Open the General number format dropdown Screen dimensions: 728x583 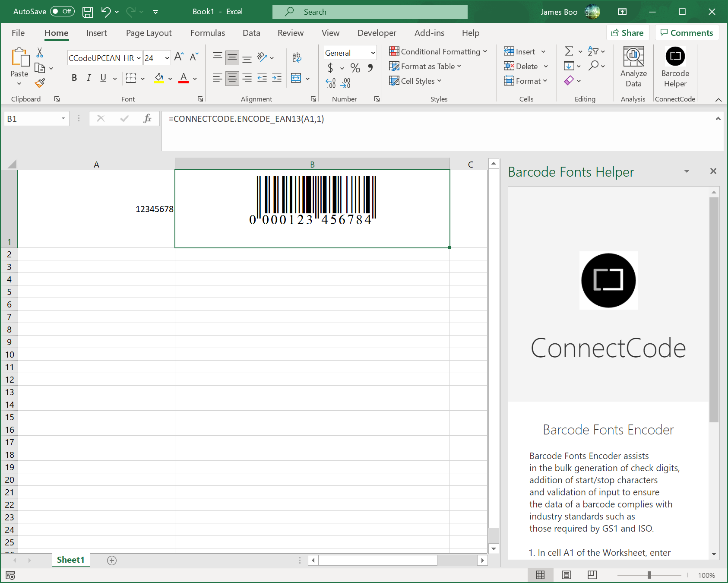point(373,53)
